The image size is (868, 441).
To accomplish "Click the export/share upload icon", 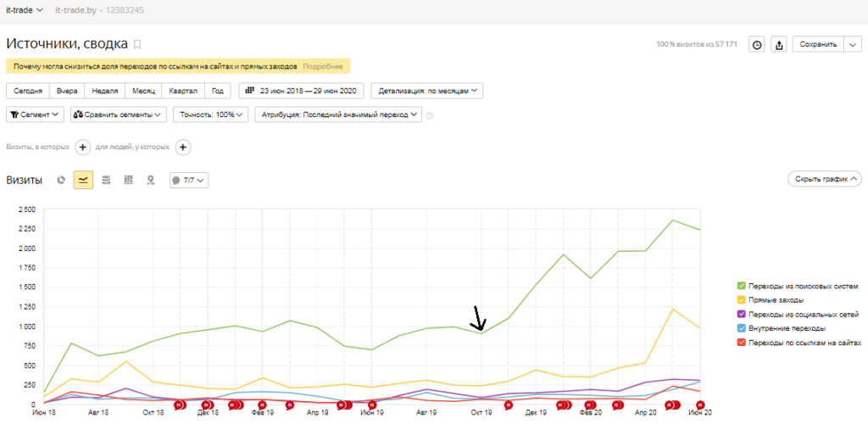I will 779,44.
